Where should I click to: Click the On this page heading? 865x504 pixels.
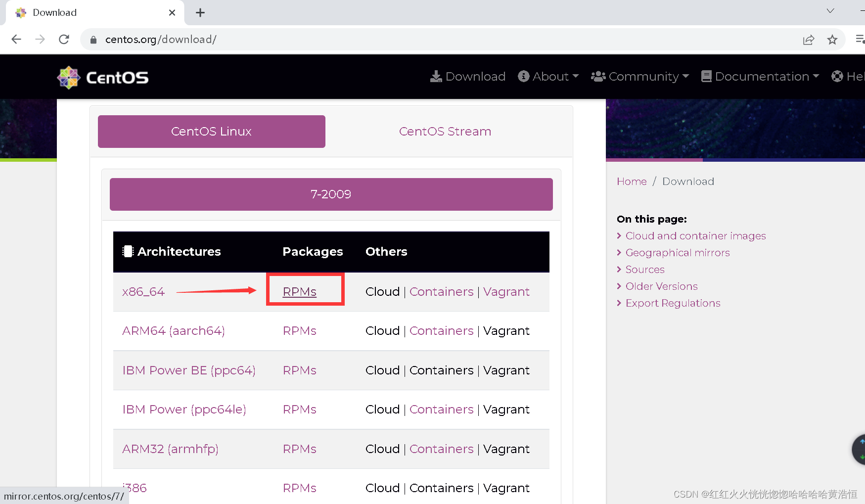pyautogui.click(x=652, y=219)
